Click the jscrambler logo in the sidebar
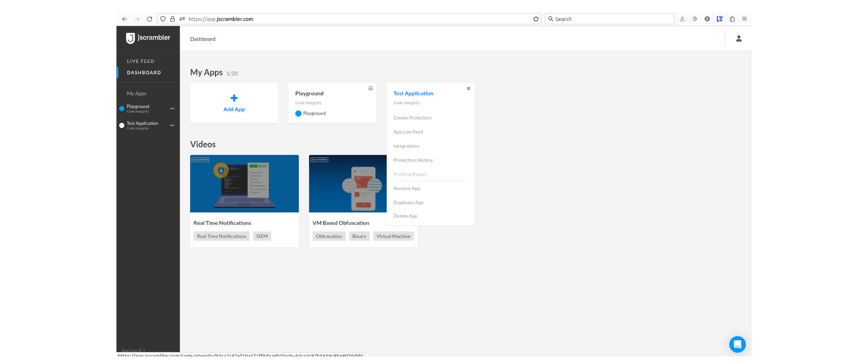Image resolution: width=868 pixels, height=364 pixels. [148, 38]
